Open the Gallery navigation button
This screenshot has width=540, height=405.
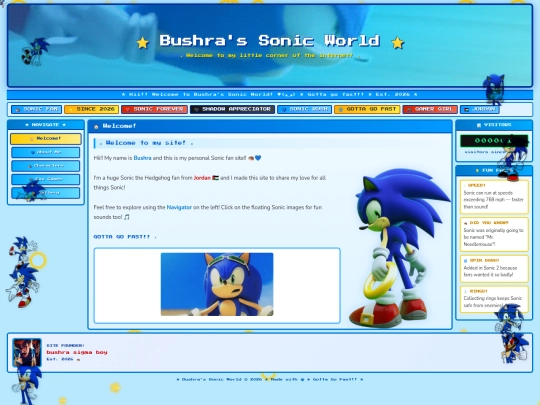coord(46,193)
